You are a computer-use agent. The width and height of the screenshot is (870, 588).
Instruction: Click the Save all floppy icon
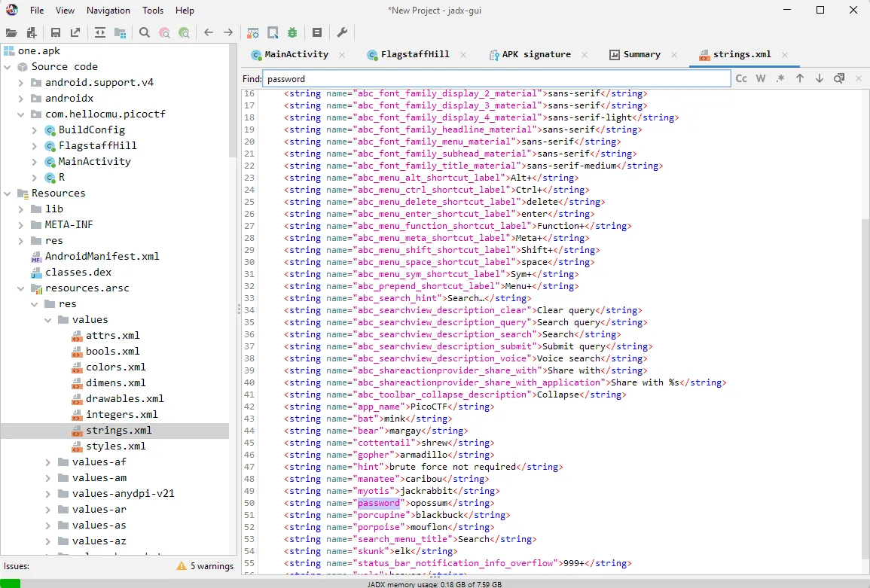pyautogui.click(x=56, y=32)
